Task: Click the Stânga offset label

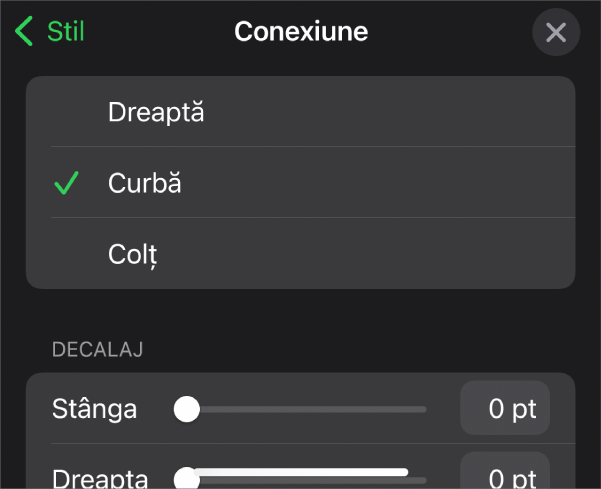Action: 94,409
